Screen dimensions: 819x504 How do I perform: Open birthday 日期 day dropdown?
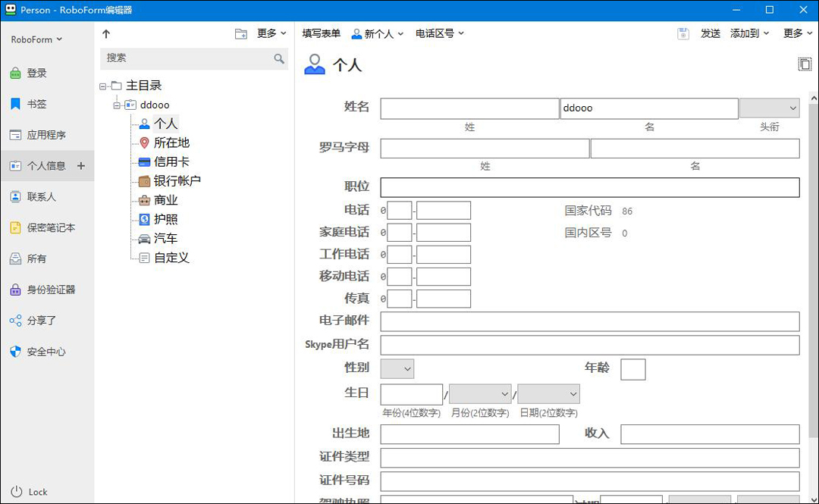tap(548, 394)
